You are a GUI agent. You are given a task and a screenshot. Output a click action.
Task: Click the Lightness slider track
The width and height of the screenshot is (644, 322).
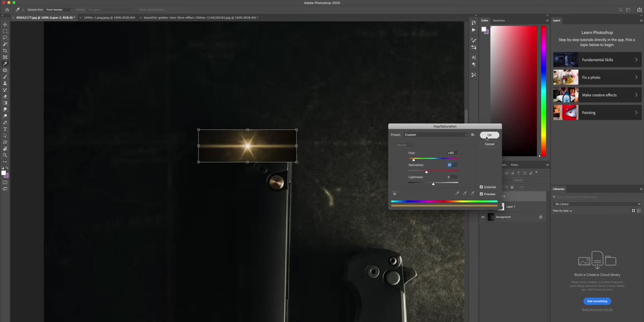point(433,182)
